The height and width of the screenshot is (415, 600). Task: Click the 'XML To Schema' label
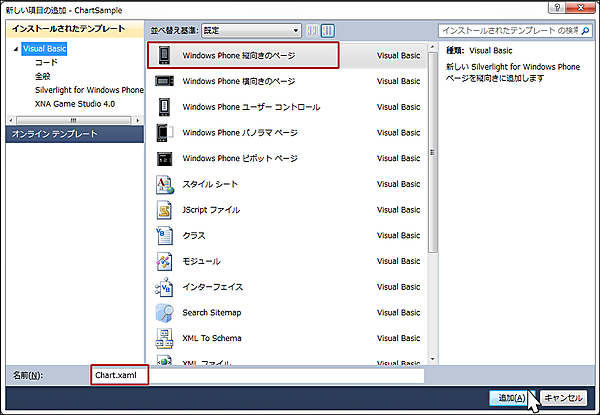[212, 338]
